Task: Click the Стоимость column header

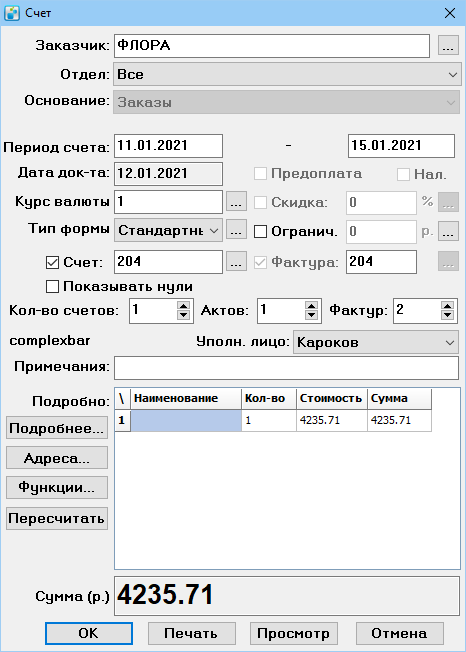Action: coord(332,398)
